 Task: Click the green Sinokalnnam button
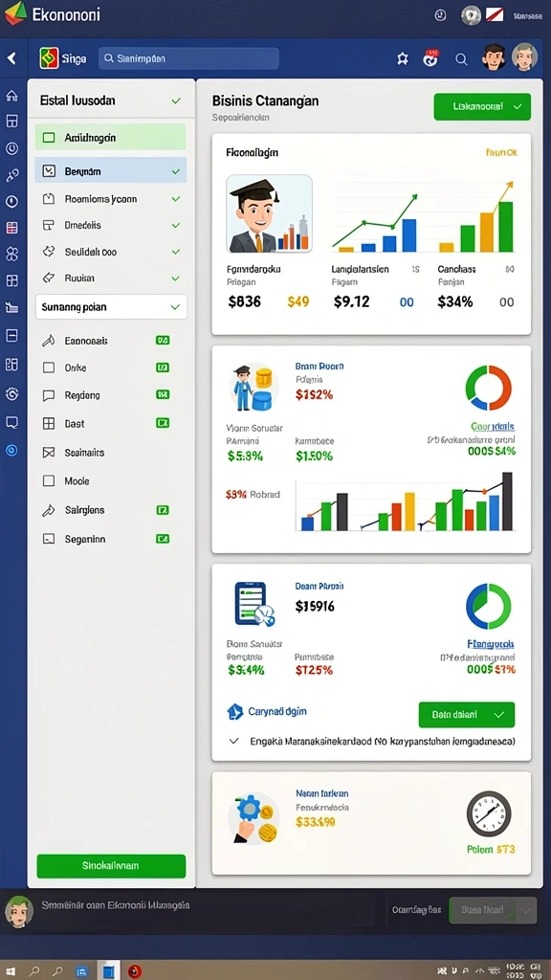(111, 865)
